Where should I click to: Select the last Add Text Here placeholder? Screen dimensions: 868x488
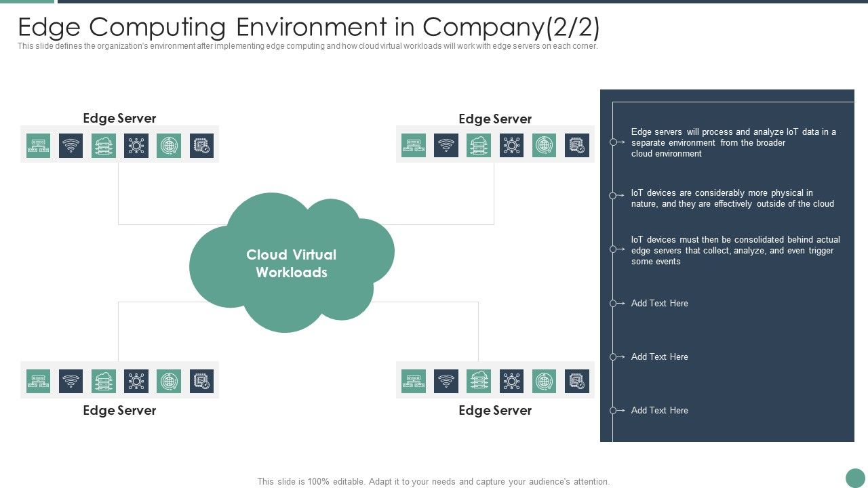(x=659, y=410)
